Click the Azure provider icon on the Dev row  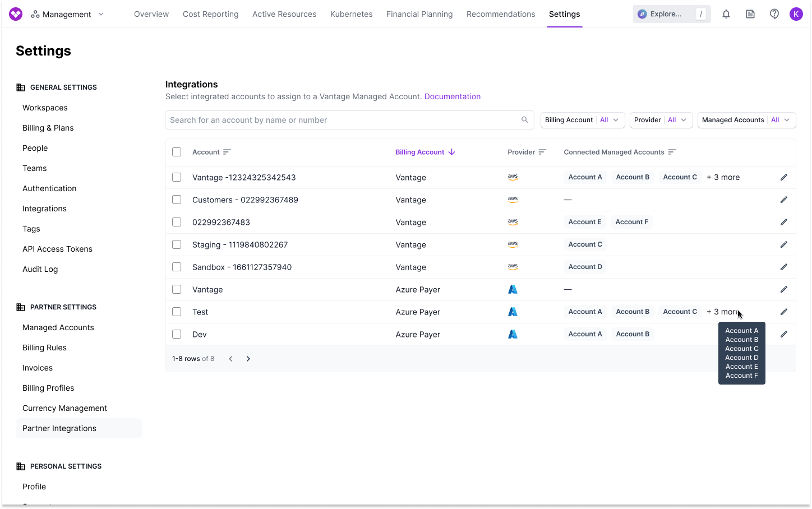tap(513, 334)
